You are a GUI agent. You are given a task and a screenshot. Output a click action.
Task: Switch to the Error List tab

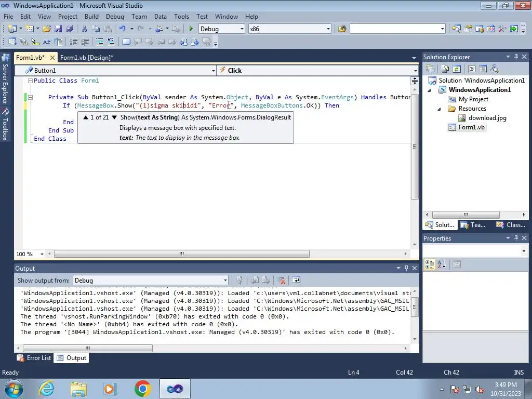pos(34,358)
